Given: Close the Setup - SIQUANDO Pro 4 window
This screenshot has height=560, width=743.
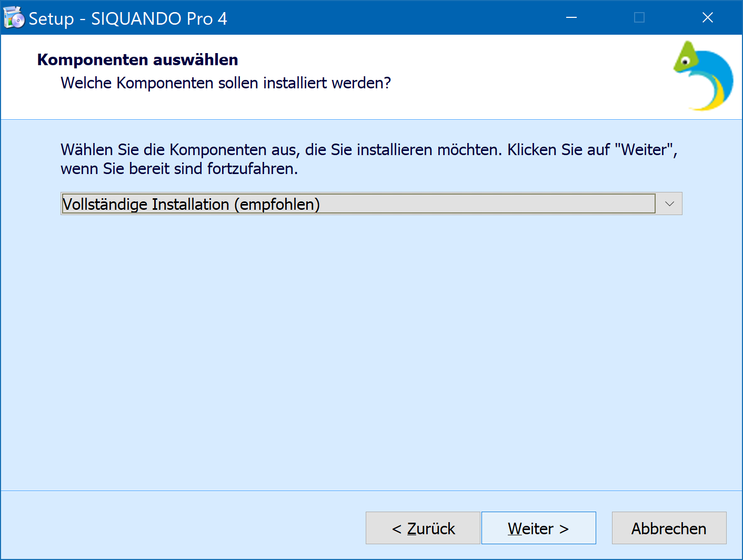Looking at the screenshot, I should [708, 18].
